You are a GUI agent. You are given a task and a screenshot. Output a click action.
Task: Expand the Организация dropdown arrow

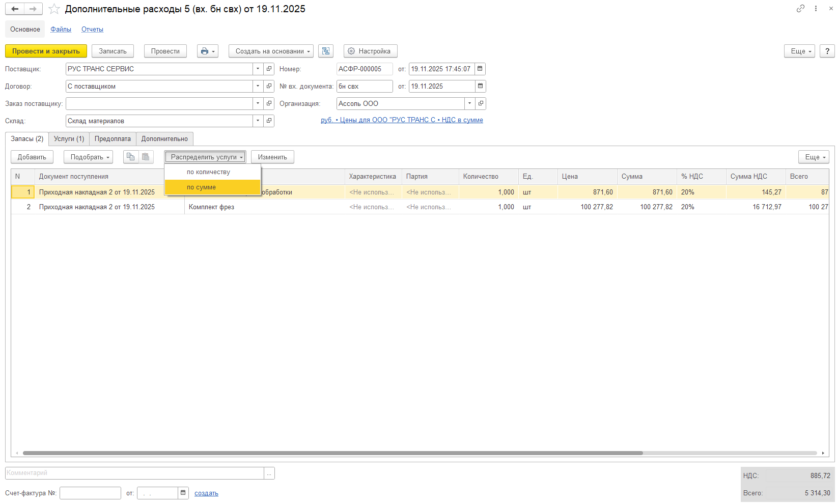469,104
